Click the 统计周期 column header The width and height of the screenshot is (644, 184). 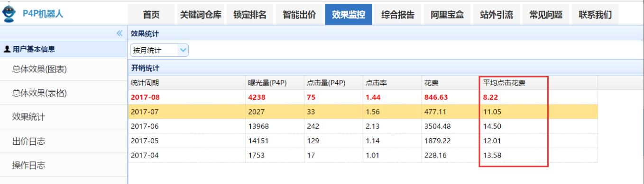[x=186, y=82]
